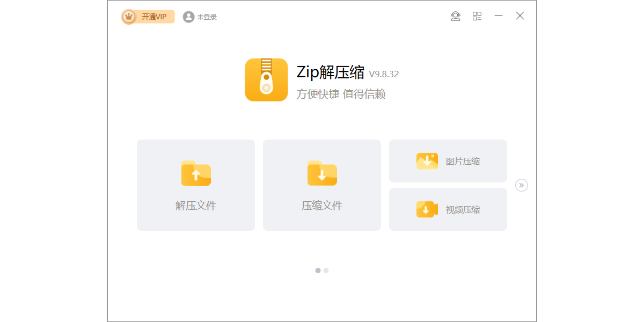644x322 pixels.
Task: Minimize the application window
Action: [498, 16]
